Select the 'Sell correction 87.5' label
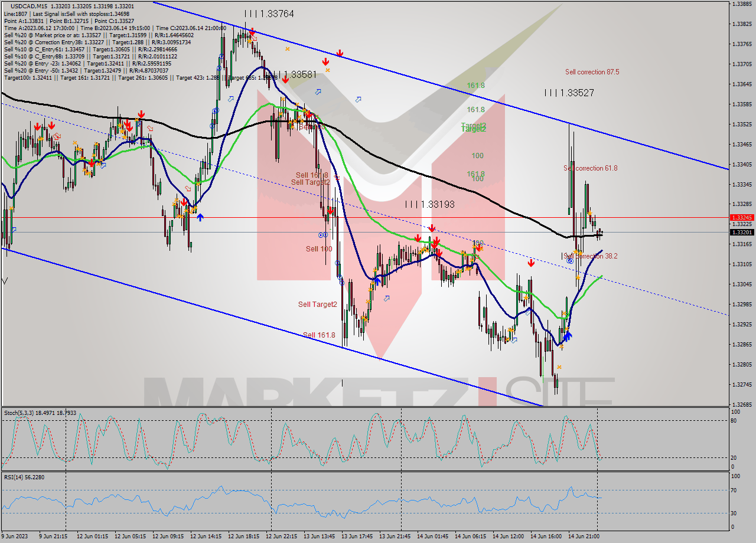756x543 pixels. (x=592, y=72)
